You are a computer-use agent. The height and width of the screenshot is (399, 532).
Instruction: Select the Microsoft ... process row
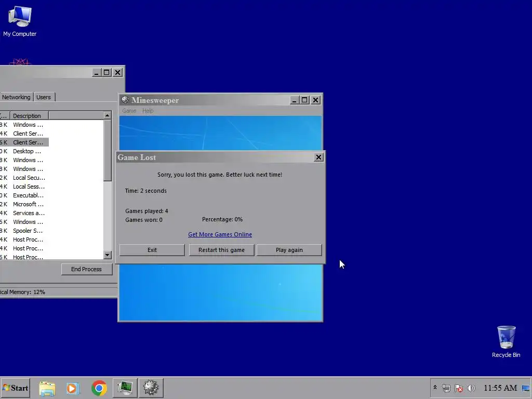24,204
